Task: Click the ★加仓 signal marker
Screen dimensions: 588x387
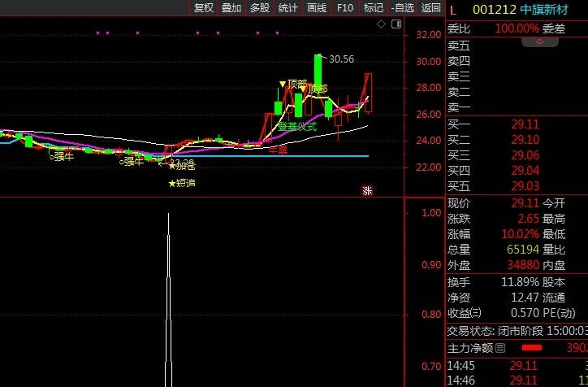Action: pyautogui.click(x=182, y=166)
